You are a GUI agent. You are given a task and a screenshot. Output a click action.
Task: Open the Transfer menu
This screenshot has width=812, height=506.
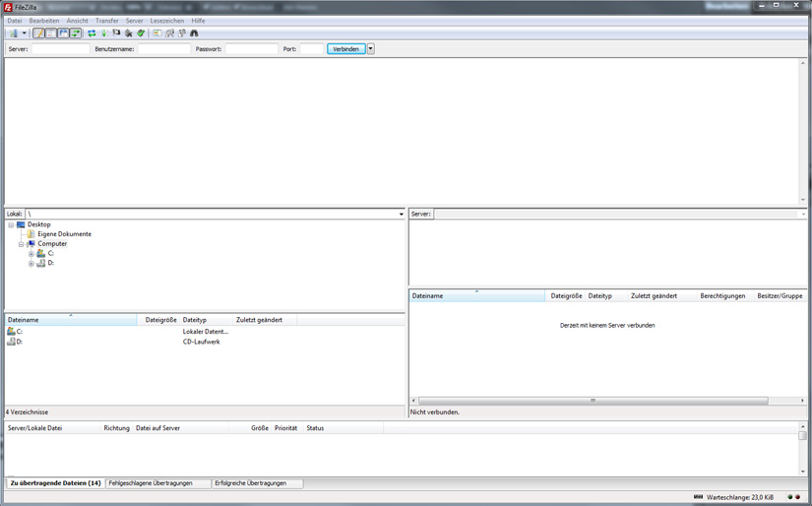pyautogui.click(x=106, y=21)
